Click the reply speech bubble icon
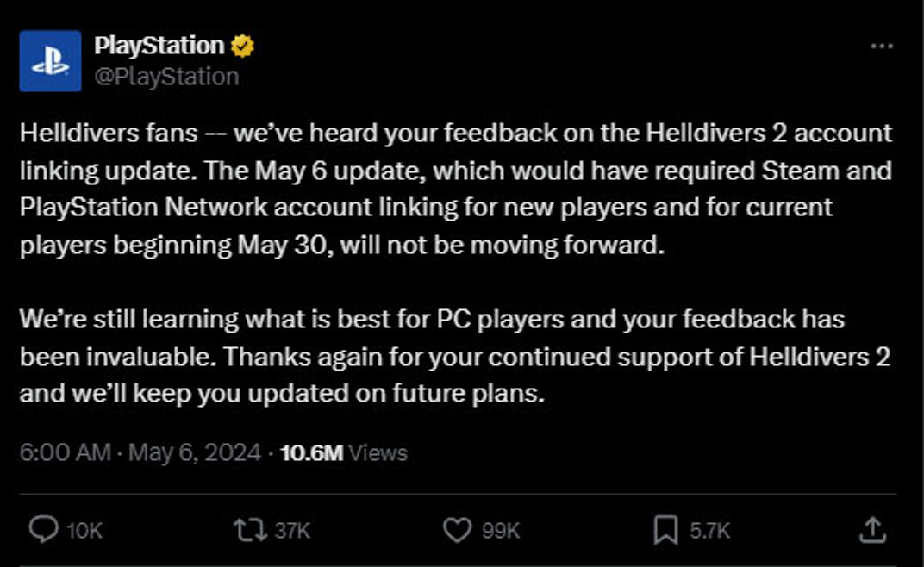Viewport: 924px width, 567px height. pyautogui.click(x=42, y=530)
